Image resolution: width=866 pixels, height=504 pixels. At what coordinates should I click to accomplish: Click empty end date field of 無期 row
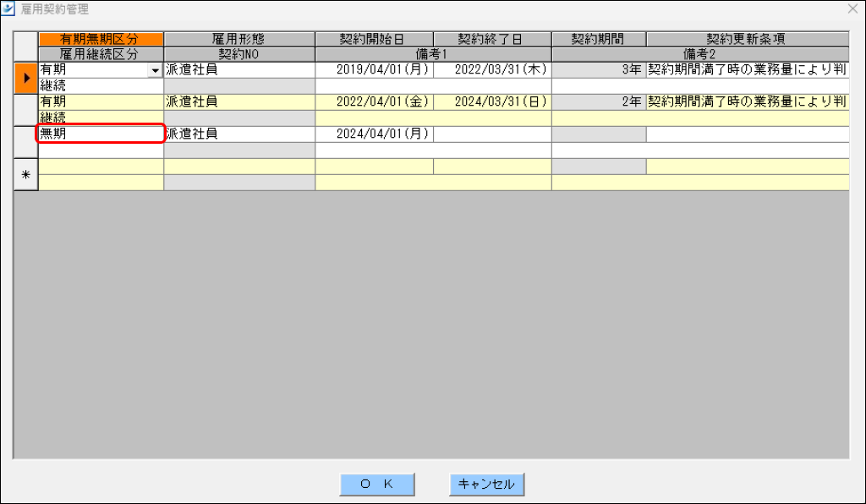click(492, 134)
